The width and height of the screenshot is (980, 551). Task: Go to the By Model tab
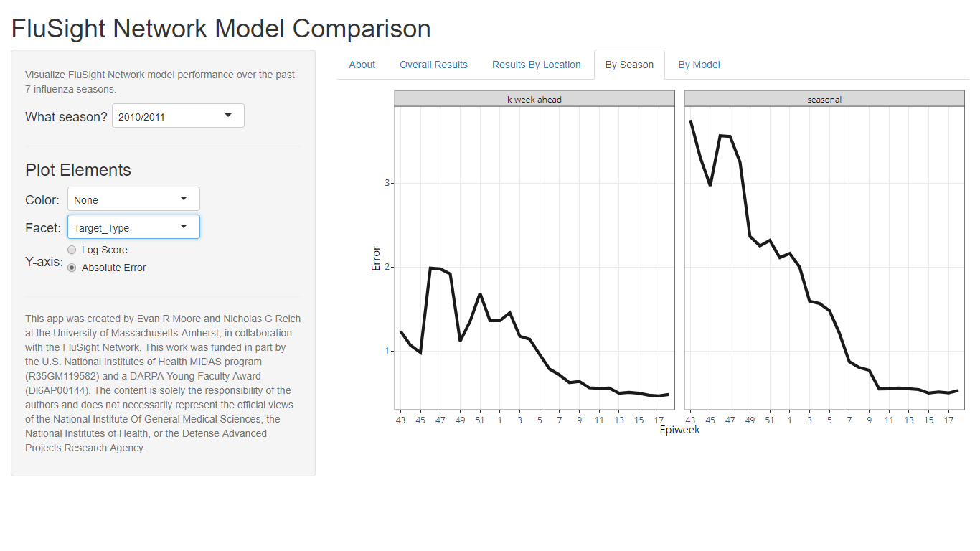point(699,65)
